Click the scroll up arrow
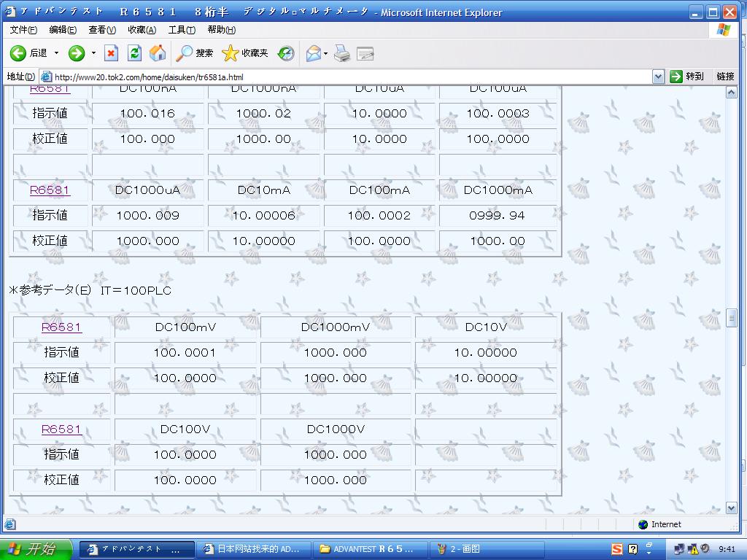The image size is (747, 560). click(x=731, y=93)
